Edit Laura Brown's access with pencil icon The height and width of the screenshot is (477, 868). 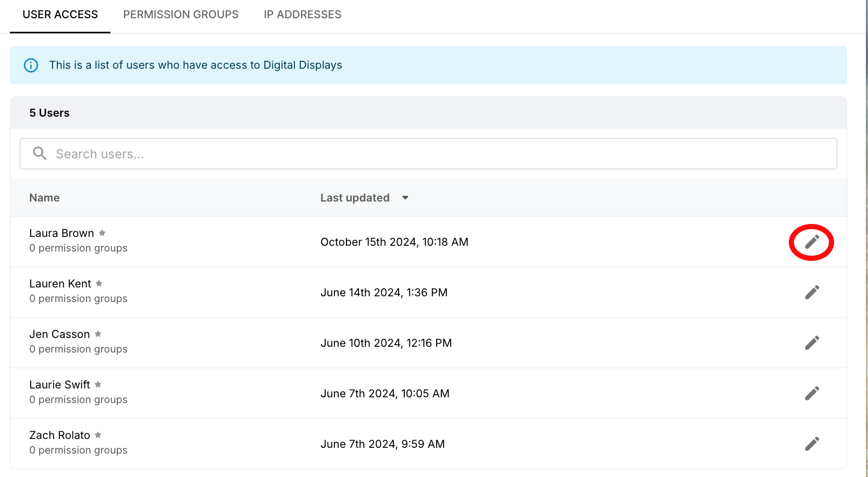[x=812, y=242]
